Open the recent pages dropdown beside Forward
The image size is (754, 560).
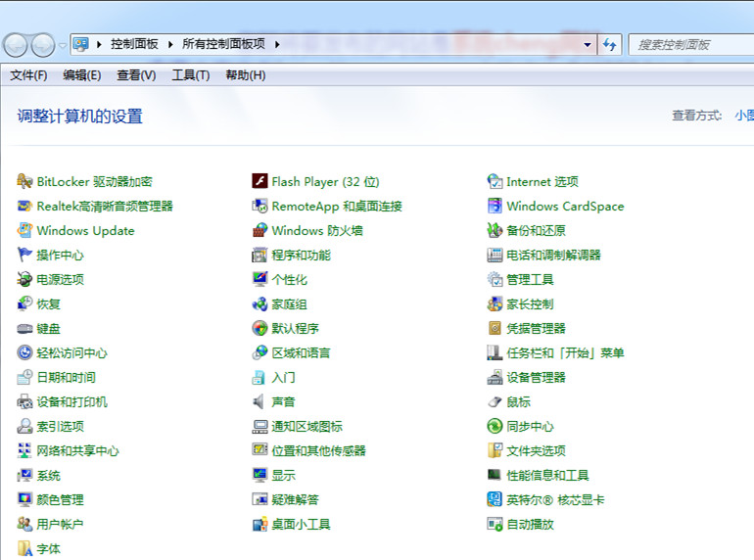pyautogui.click(x=63, y=46)
